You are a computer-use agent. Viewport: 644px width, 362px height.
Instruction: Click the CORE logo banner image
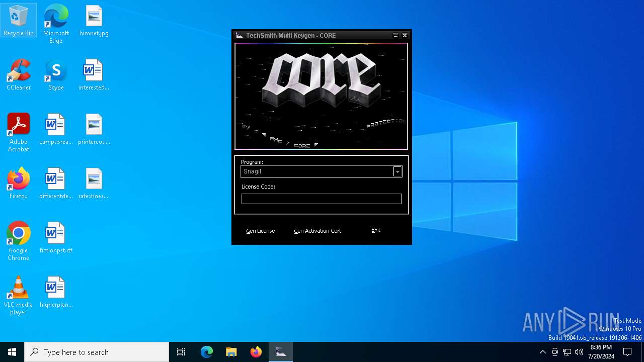321,96
